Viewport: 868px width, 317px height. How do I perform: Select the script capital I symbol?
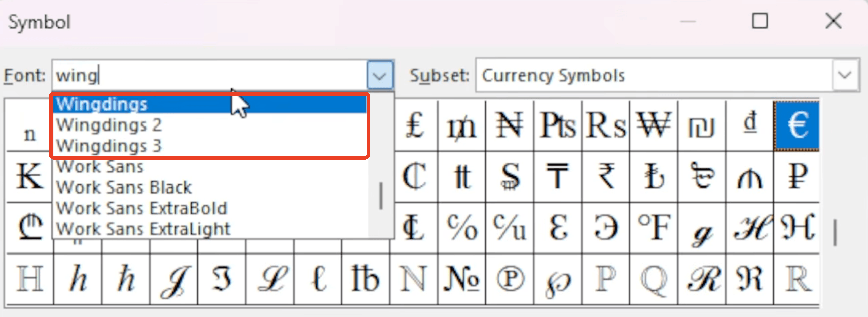click(x=174, y=280)
